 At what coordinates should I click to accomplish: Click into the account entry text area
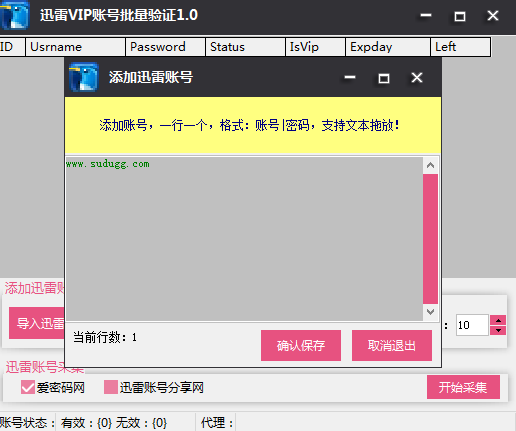[244, 239]
